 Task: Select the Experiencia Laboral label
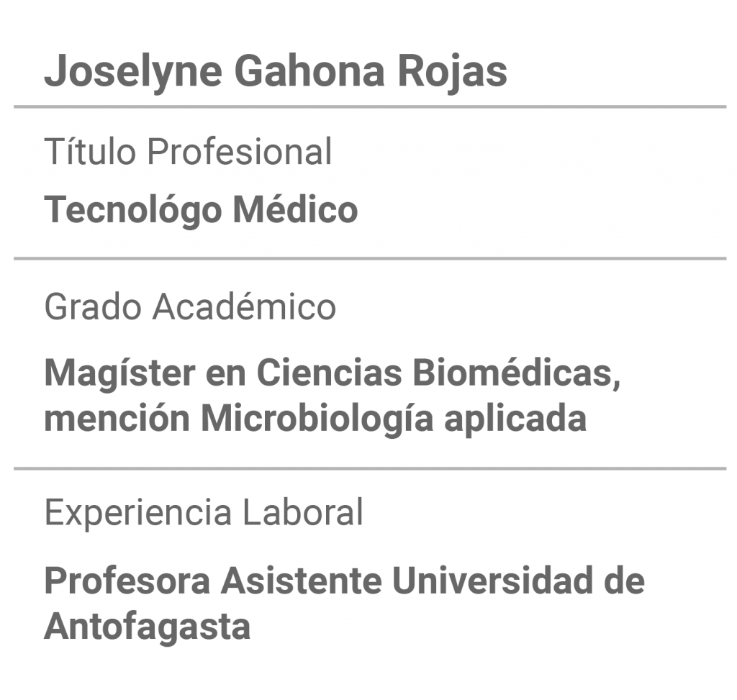point(204,512)
